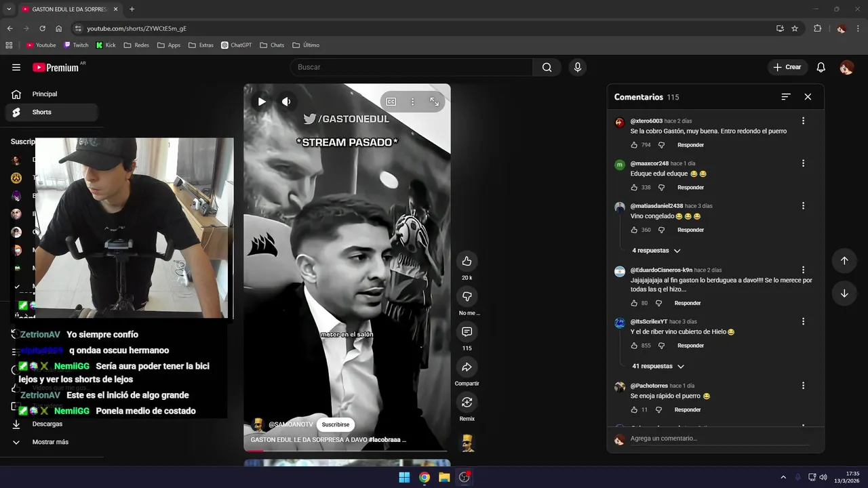Viewport: 868px width, 488px height.
Task: Open the Twitch bookmark
Action: click(76, 45)
